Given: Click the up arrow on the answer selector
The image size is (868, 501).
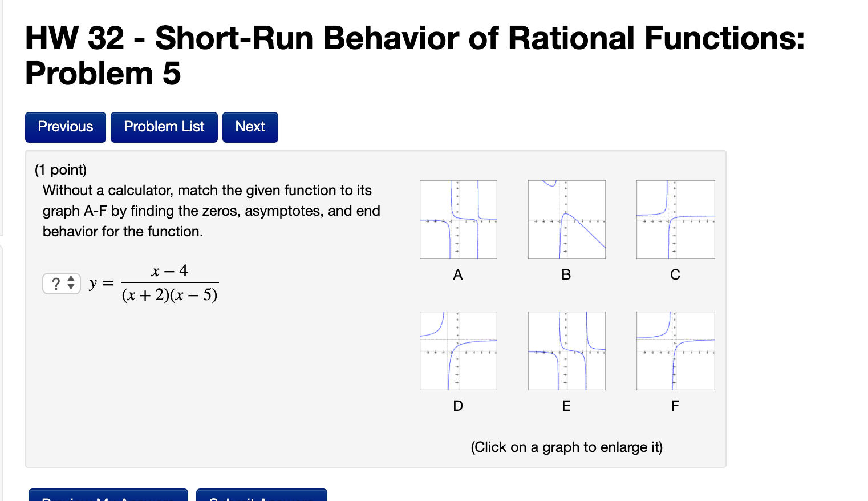Looking at the screenshot, I should (71, 280).
